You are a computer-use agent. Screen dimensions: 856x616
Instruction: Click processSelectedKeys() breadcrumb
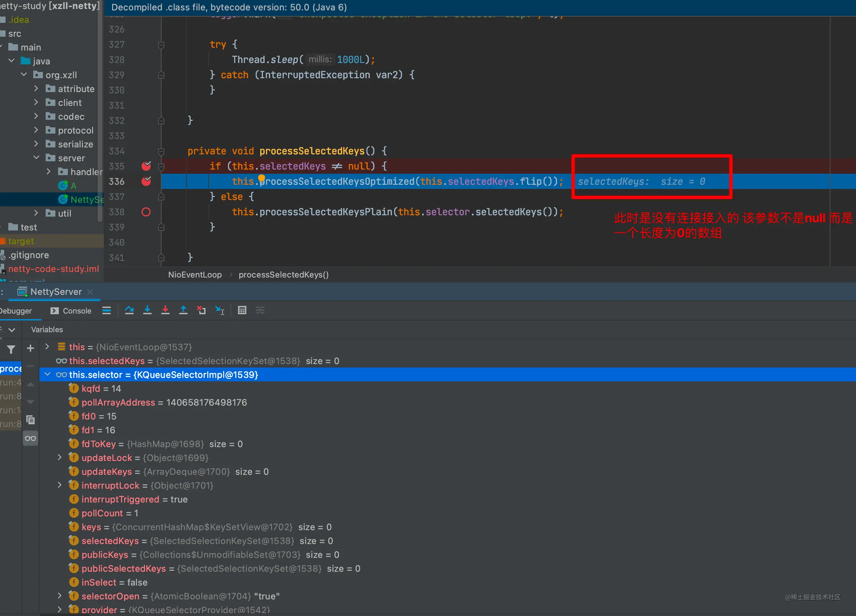point(283,274)
